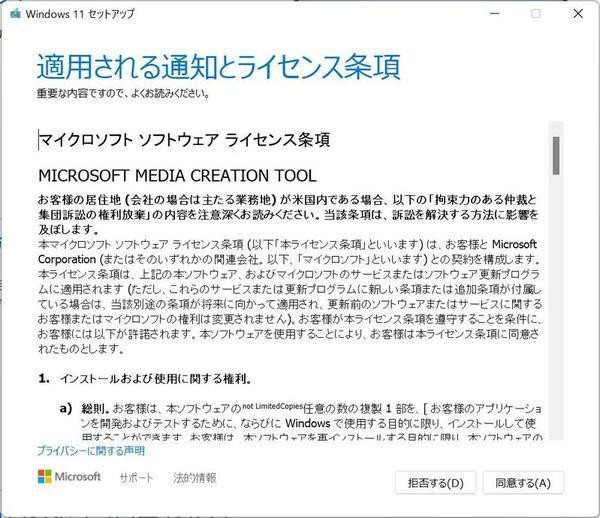Click the clause text 総則。
Viewport: 600px width, 518px height.
pos(96,409)
